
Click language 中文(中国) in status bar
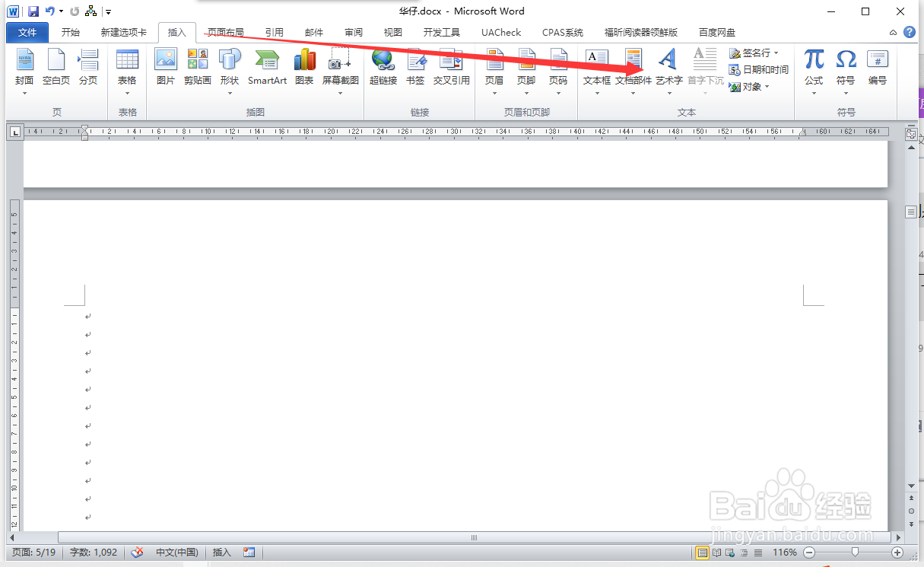(x=177, y=553)
